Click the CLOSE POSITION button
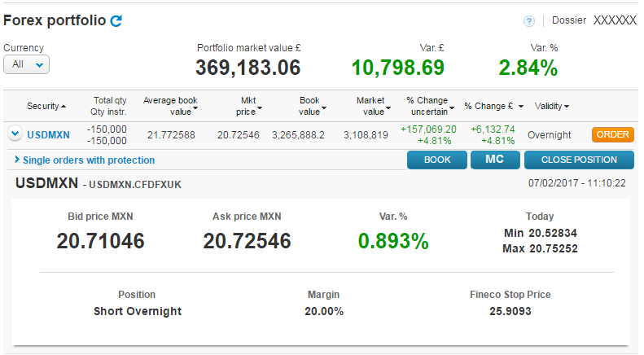 tap(579, 160)
